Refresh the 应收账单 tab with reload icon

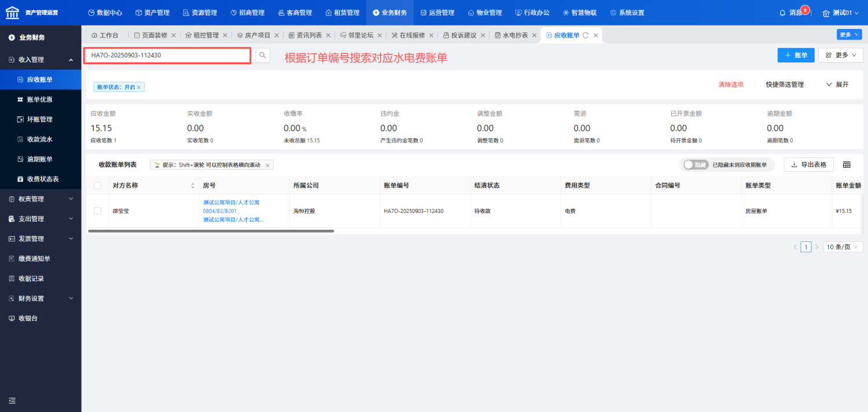pyautogui.click(x=586, y=35)
